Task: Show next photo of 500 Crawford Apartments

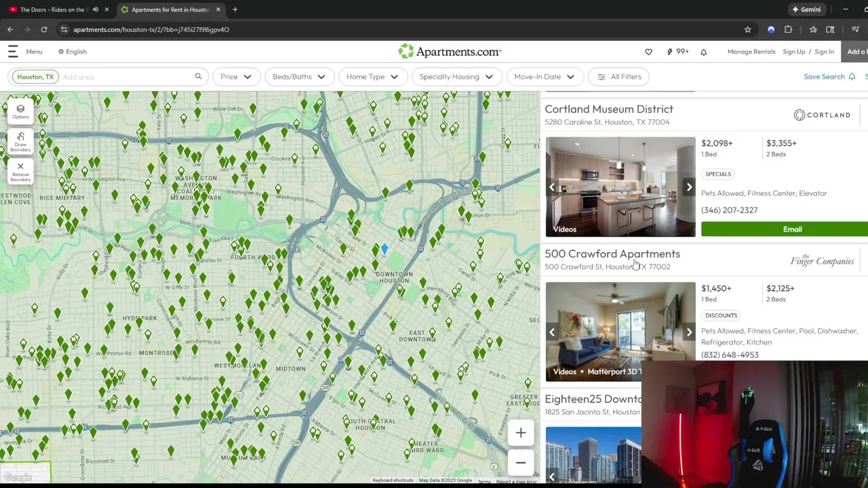Action: coord(689,332)
